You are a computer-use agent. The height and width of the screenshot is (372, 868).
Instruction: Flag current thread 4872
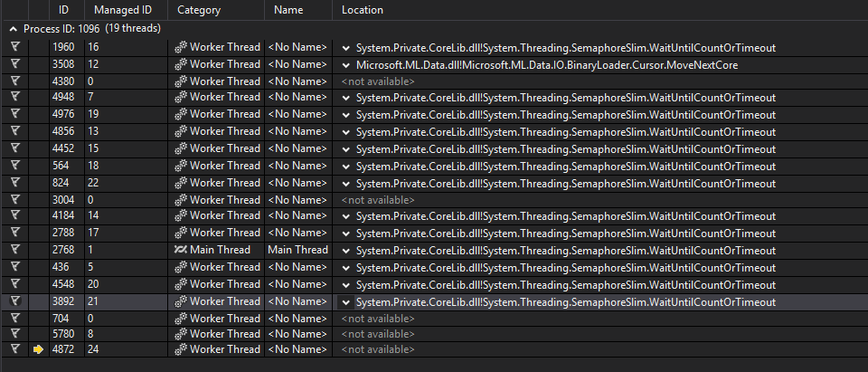15,349
